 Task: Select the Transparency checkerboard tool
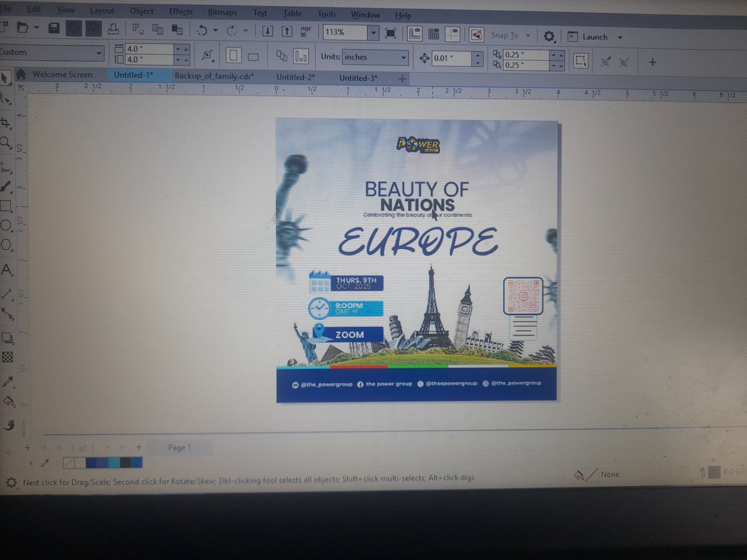(7, 357)
